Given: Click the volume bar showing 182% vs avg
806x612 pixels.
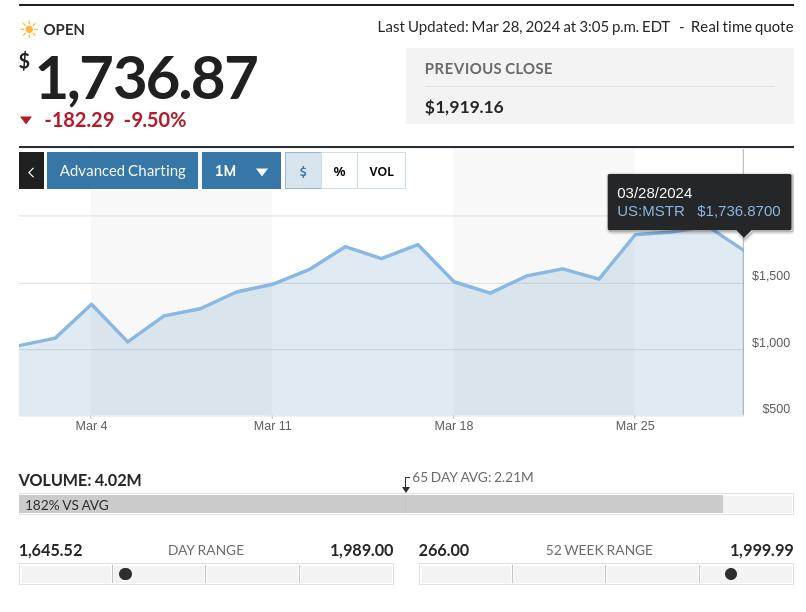Looking at the screenshot, I should [x=370, y=504].
